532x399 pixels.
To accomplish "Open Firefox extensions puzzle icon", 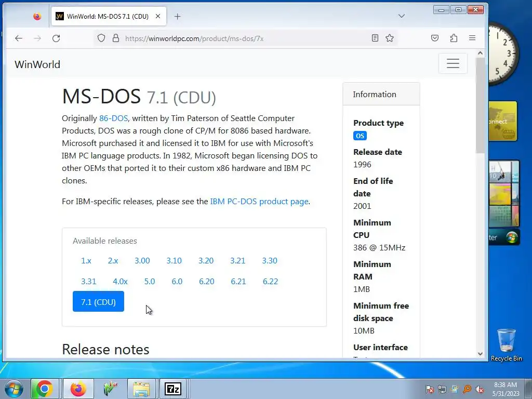I will [x=454, y=38].
